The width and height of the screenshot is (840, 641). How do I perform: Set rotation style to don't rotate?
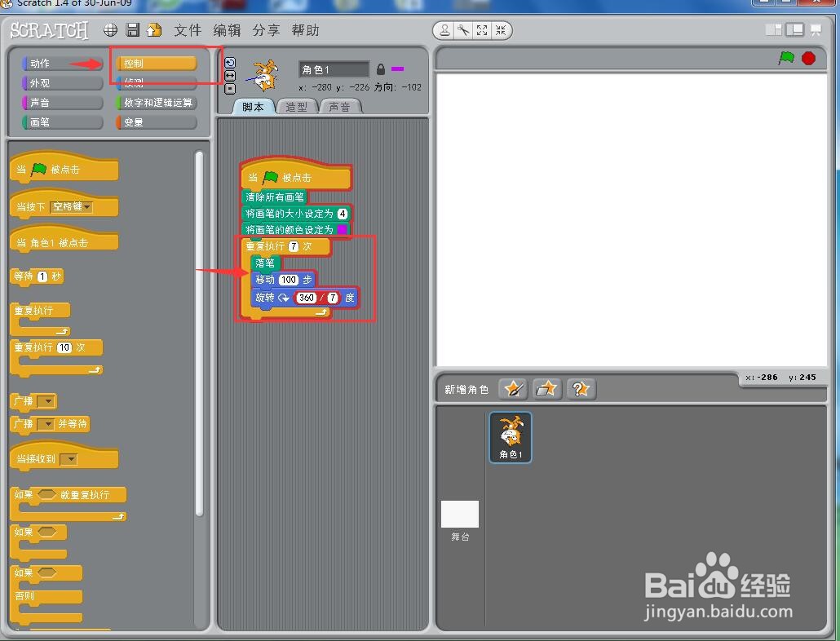click(x=230, y=89)
